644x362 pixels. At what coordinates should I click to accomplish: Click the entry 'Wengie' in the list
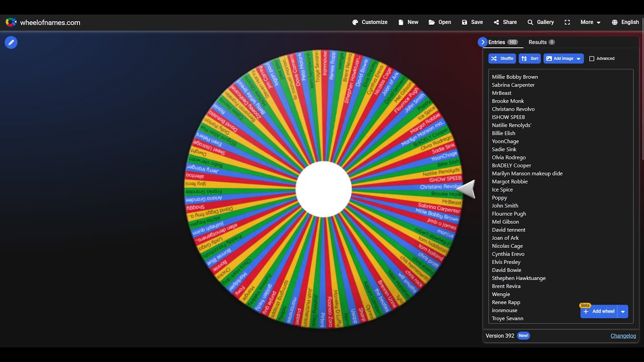(x=501, y=294)
